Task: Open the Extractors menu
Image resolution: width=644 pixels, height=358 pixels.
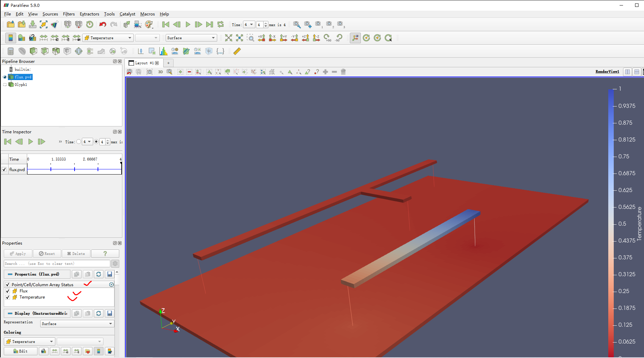Action: pos(89,14)
